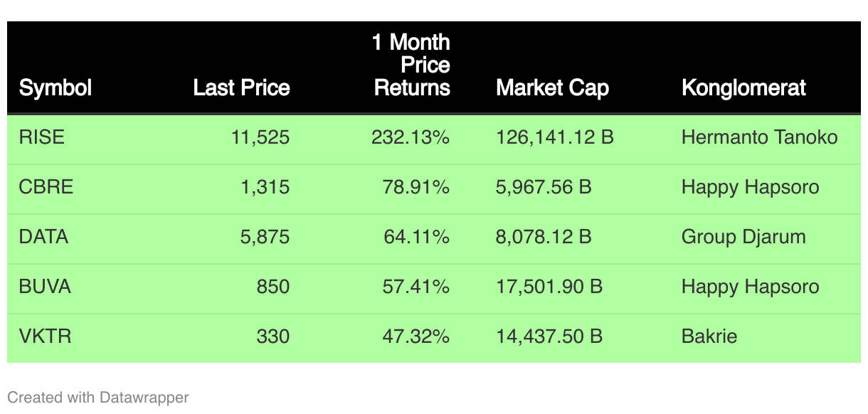868x414 pixels.
Task: Click the Market Cap column header
Action: pos(552,88)
